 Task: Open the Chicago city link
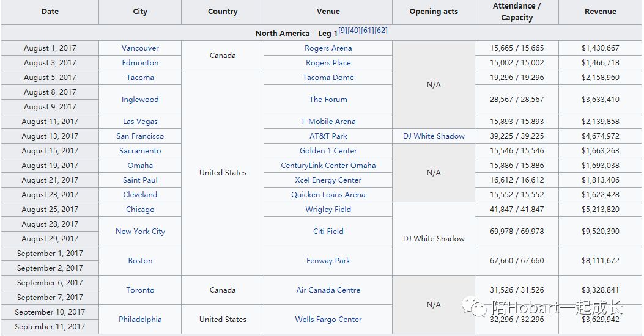140,210
